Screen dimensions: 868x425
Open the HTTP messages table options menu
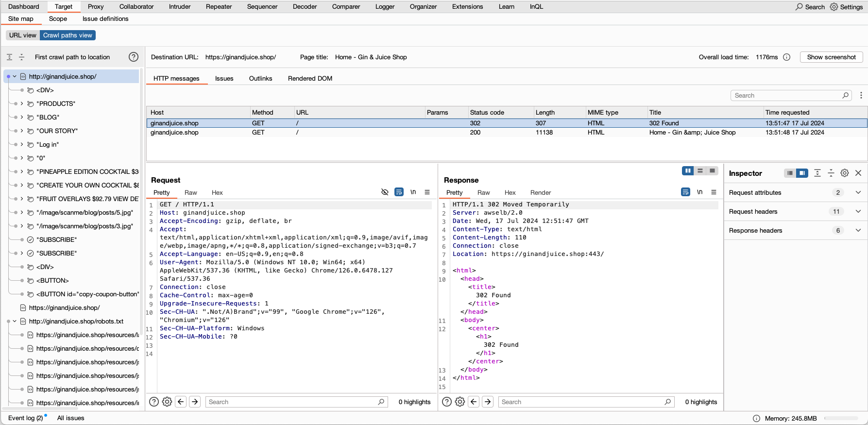coord(861,95)
